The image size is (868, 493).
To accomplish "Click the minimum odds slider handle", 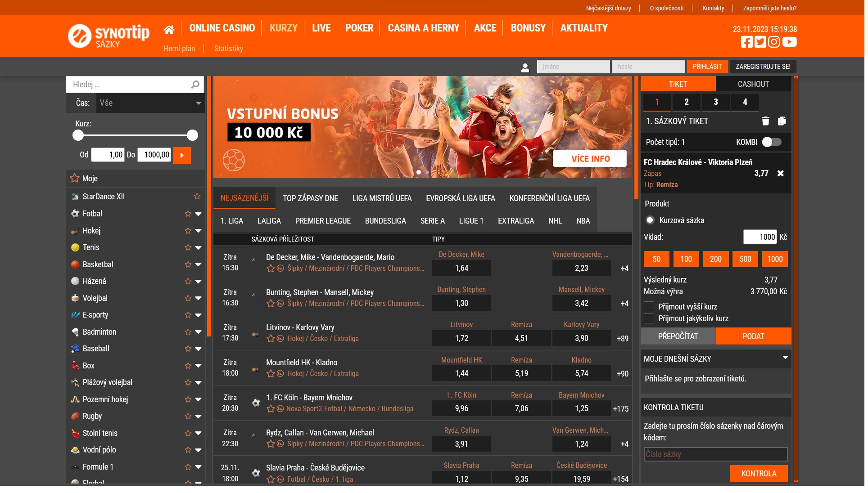I will pyautogui.click(x=78, y=135).
